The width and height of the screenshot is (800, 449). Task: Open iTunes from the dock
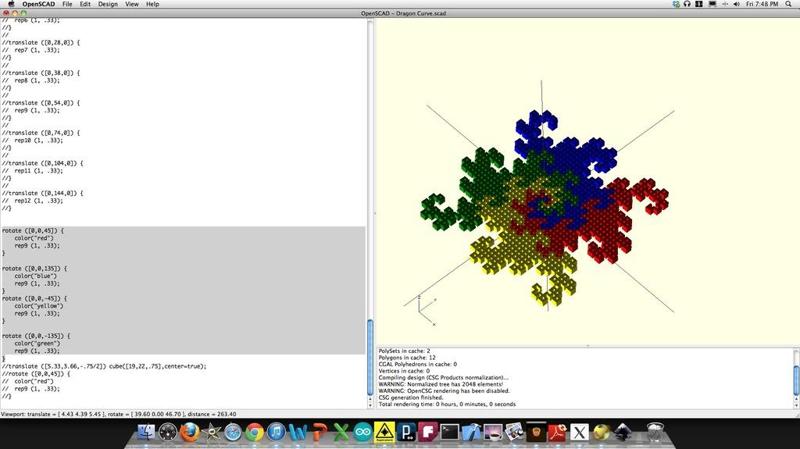point(276,433)
